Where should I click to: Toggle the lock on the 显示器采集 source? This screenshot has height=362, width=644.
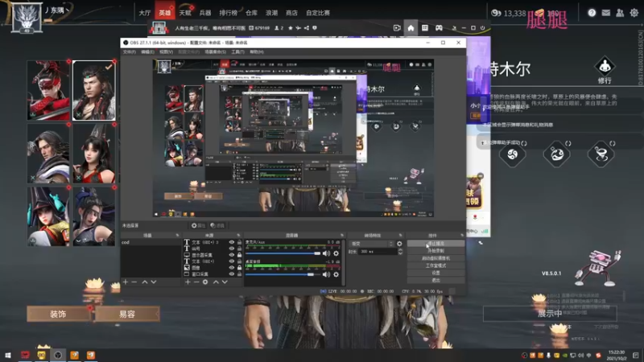[x=239, y=255]
